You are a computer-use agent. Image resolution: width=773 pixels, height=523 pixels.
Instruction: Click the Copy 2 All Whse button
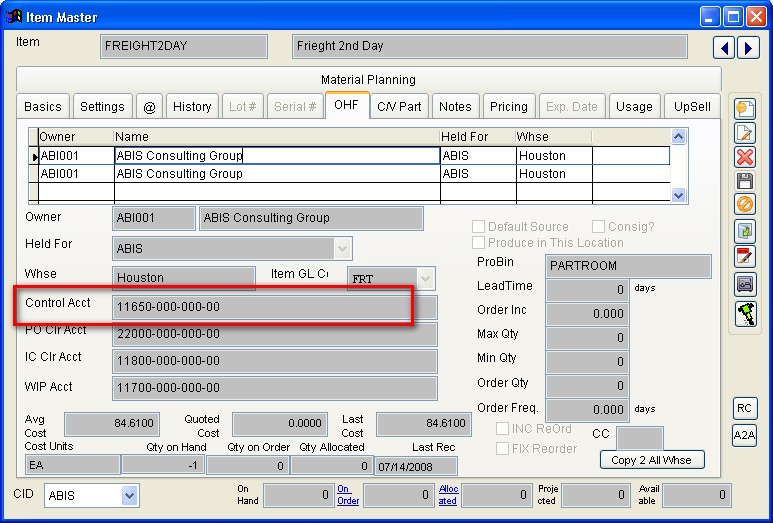[652, 460]
